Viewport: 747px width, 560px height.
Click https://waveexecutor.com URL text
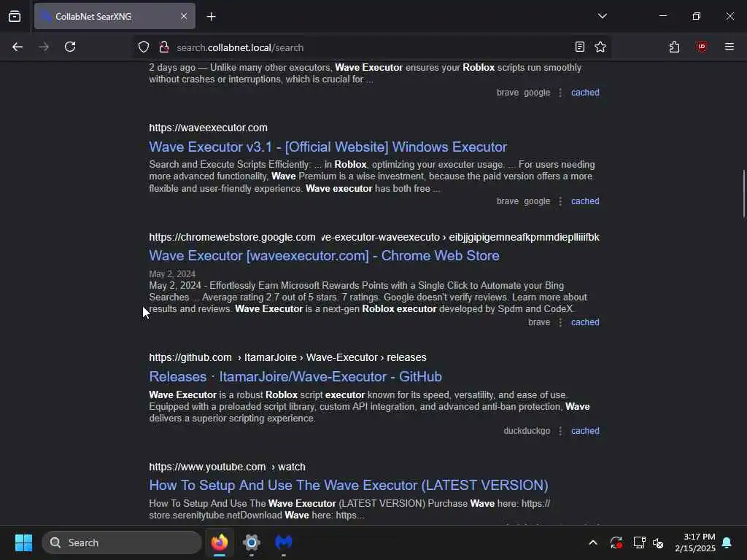pos(208,128)
